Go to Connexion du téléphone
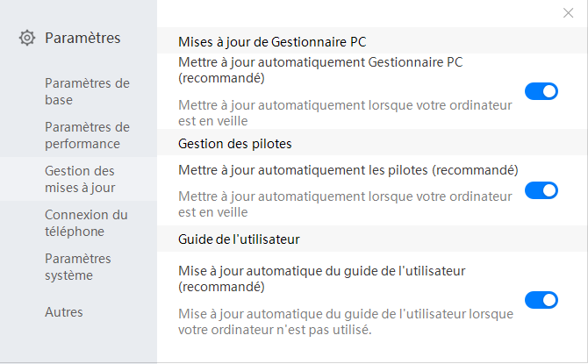The width and height of the screenshot is (588, 364). [x=86, y=223]
